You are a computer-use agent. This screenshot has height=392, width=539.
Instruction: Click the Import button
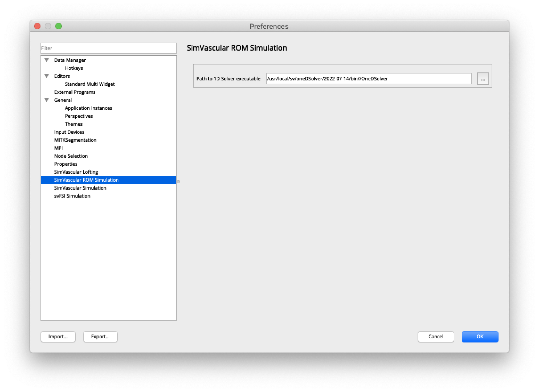(58, 337)
